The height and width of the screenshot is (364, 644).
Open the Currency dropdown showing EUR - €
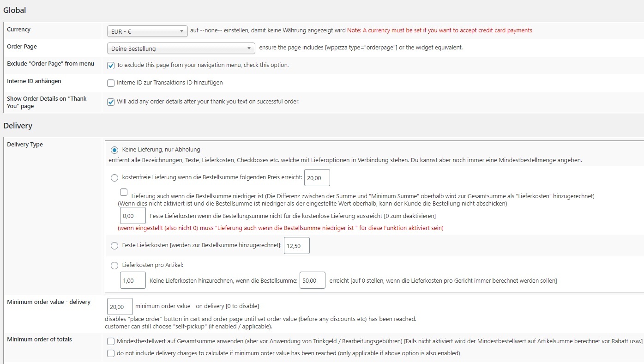click(x=147, y=31)
